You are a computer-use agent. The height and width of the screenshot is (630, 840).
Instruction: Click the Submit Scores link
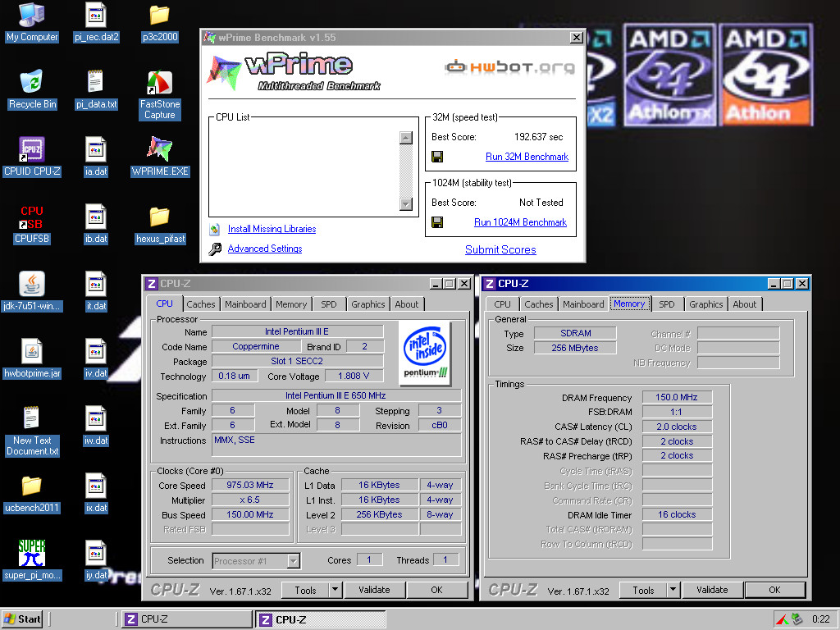[500, 249]
